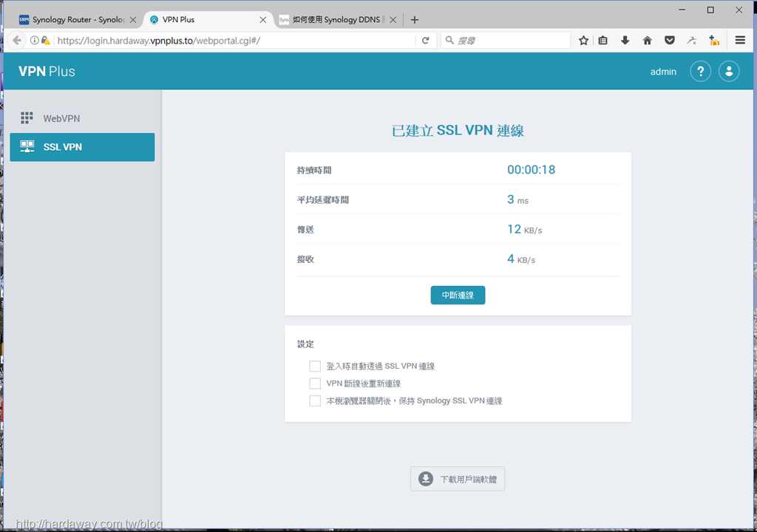Click the 12 KB/s send rate value

point(524,229)
